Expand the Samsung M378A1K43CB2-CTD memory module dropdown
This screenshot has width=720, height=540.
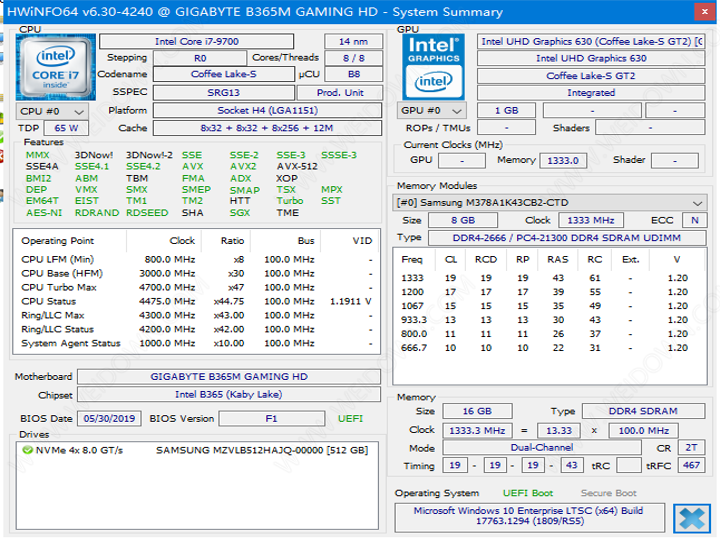(x=549, y=202)
